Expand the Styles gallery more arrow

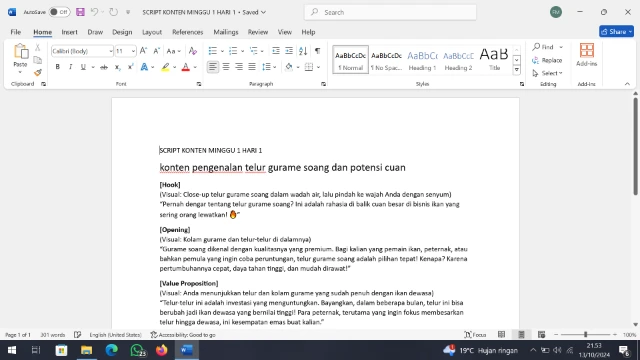pyautogui.click(x=517, y=70)
